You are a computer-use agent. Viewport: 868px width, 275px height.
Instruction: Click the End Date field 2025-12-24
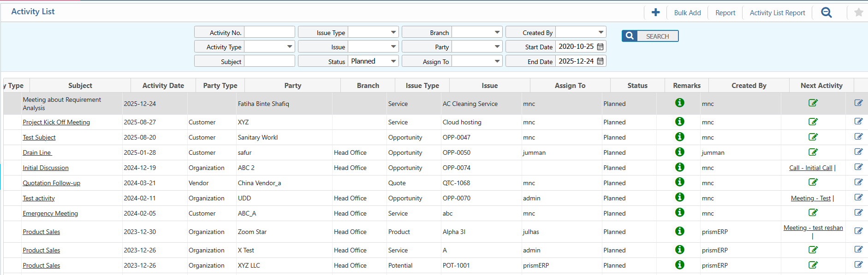tap(576, 61)
